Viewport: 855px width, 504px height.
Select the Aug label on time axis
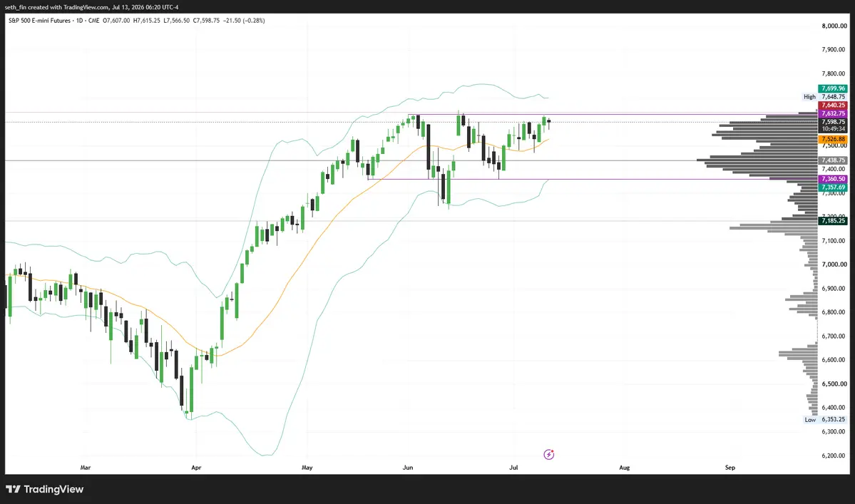625,468
